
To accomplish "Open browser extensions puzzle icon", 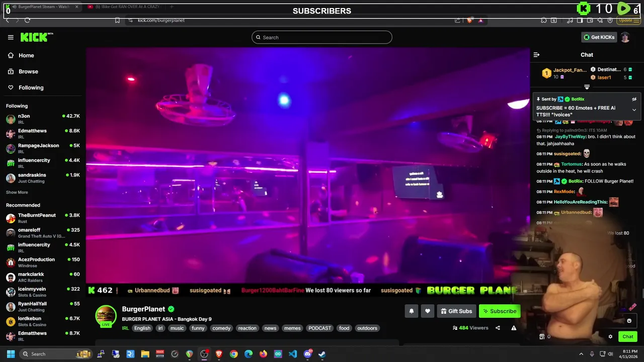I will [544, 20].
